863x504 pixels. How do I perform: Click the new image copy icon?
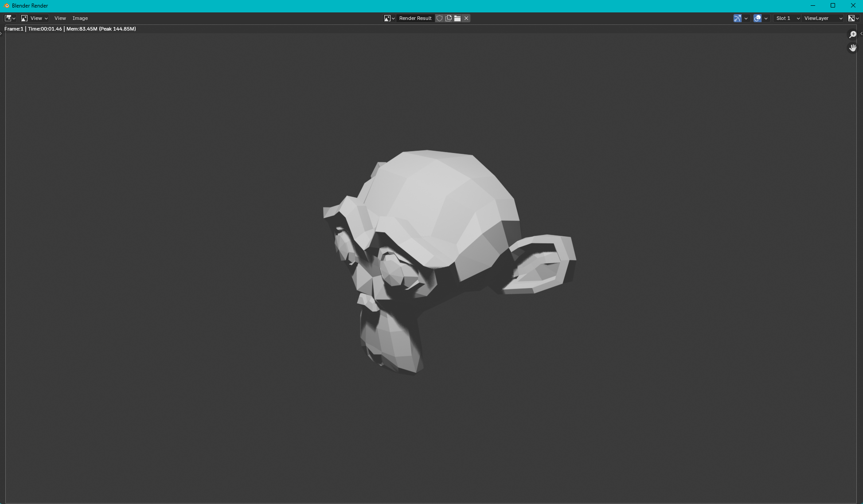449,18
